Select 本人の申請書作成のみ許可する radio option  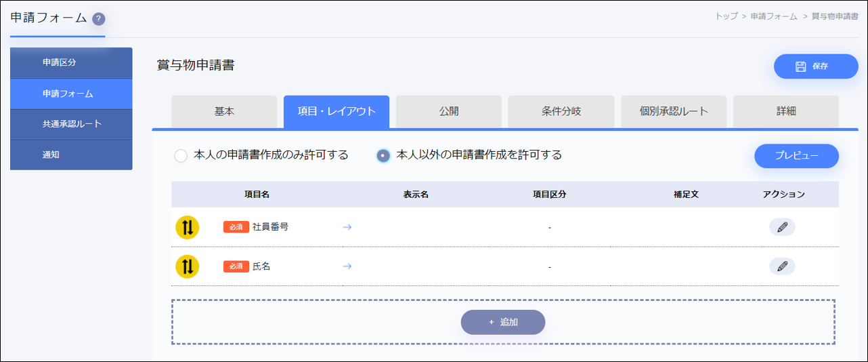tap(181, 156)
